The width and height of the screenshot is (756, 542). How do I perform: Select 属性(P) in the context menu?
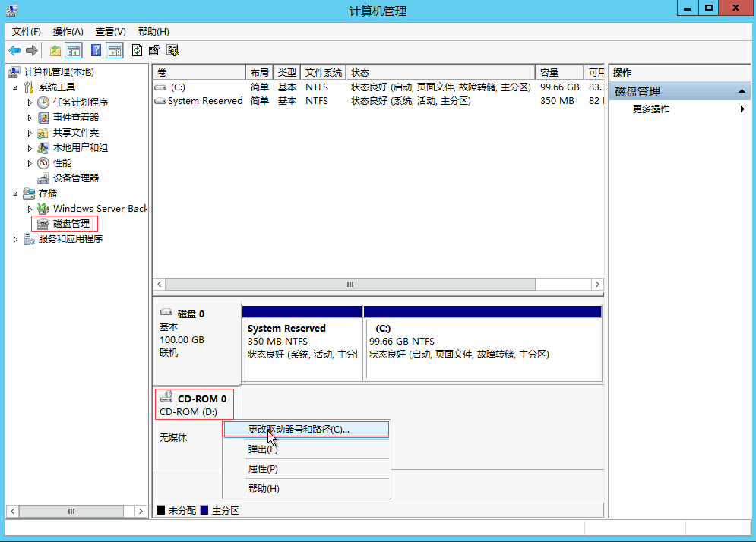[263, 469]
